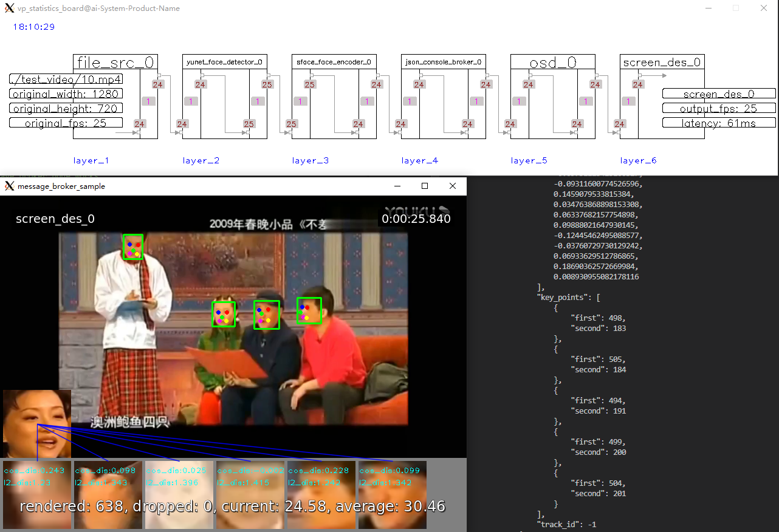Click the "first": 498 line in JSON
Viewport: 779px width, 532px height.
pos(598,318)
